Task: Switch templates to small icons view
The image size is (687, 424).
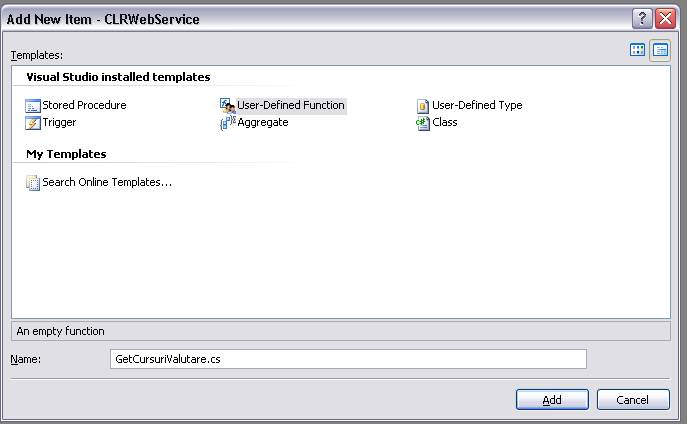Action: click(x=660, y=50)
